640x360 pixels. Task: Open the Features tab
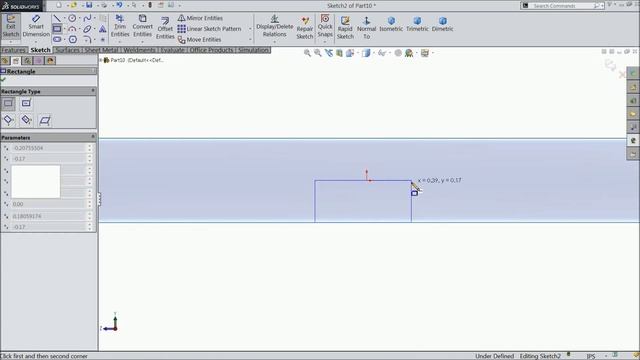13,50
